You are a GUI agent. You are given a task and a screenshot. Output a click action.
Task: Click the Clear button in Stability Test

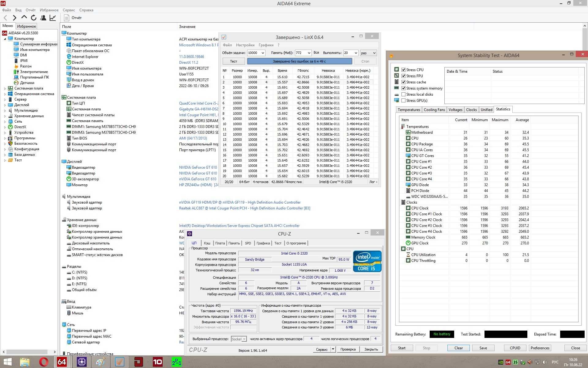(x=458, y=348)
